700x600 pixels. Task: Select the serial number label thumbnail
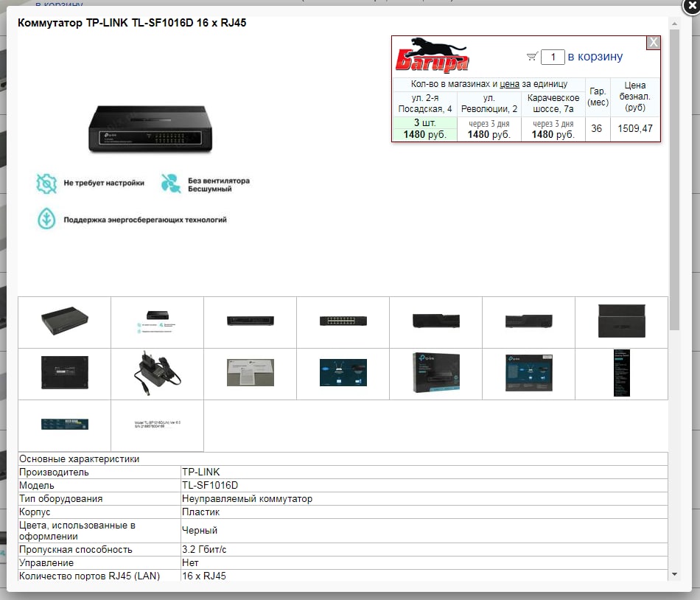157,425
